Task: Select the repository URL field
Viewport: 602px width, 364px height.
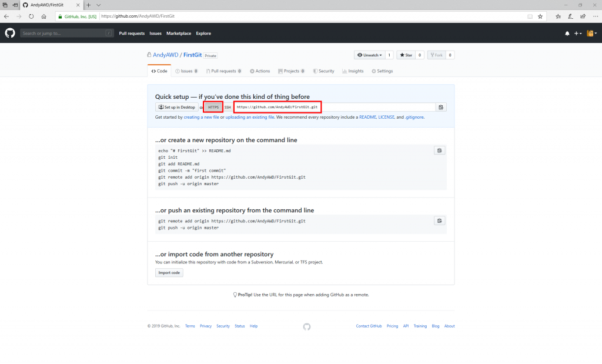Action: 335,107
